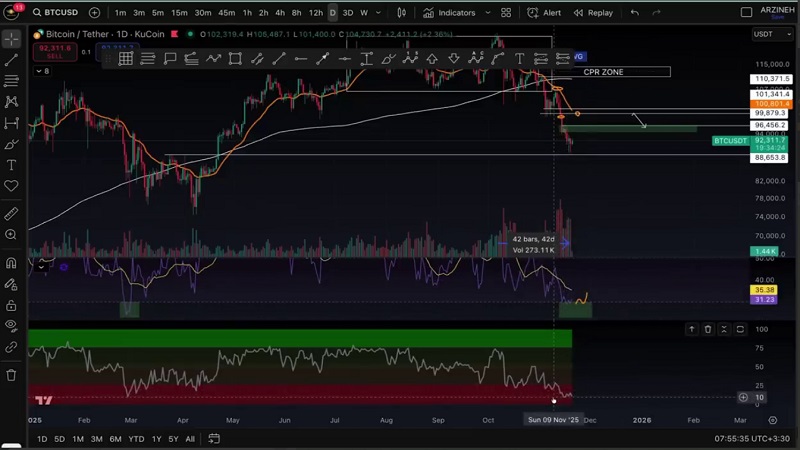The width and height of the screenshot is (800, 450).
Task: Toggle hide all drawings eye icon
Action: [x=12, y=326]
